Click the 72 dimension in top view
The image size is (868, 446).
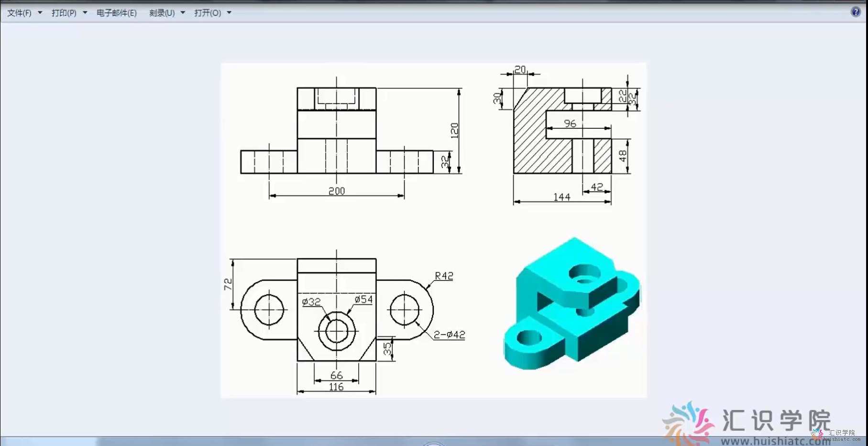click(228, 284)
